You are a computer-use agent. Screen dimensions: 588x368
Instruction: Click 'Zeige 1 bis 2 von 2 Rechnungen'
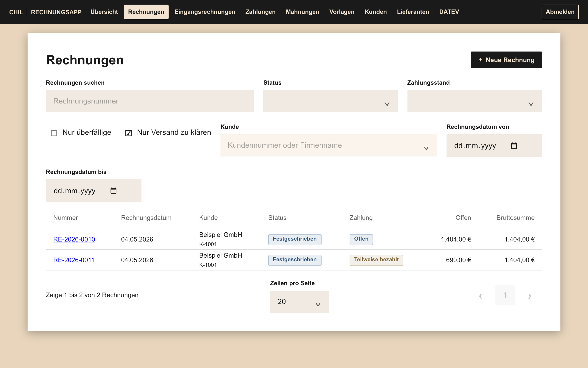click(92, 295)
